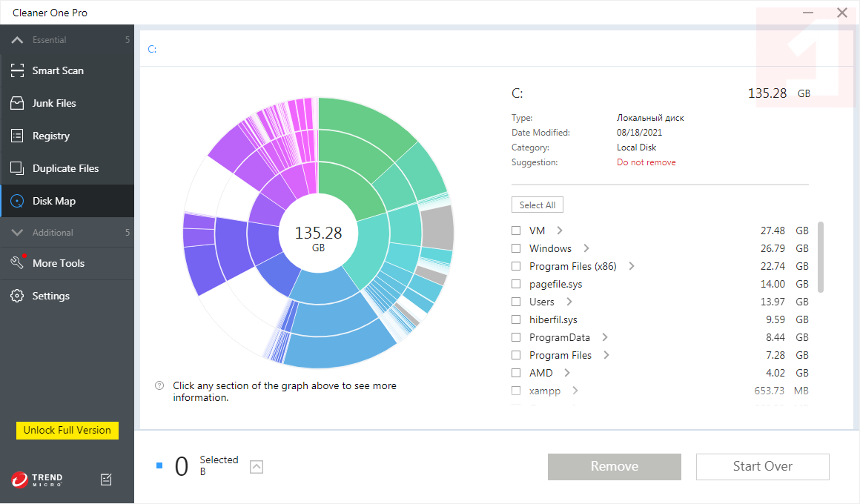Click the 'Do not remove' suggestion text
This screenshot has width=860, height=504.
[x=646, y=162]
